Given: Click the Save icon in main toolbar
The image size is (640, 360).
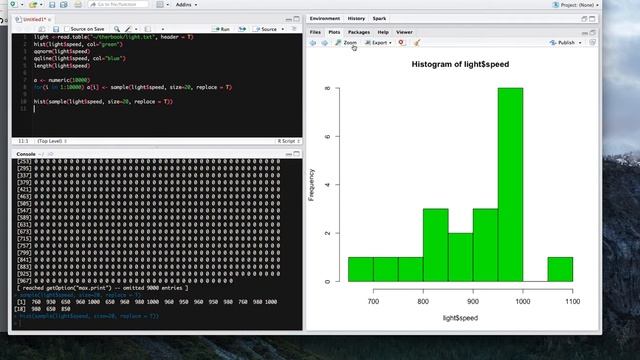Looking at the screenshot, I should 52,5.
